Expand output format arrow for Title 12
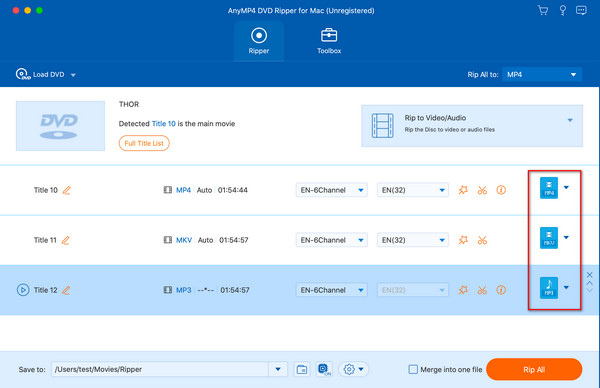 coord(566,287)
